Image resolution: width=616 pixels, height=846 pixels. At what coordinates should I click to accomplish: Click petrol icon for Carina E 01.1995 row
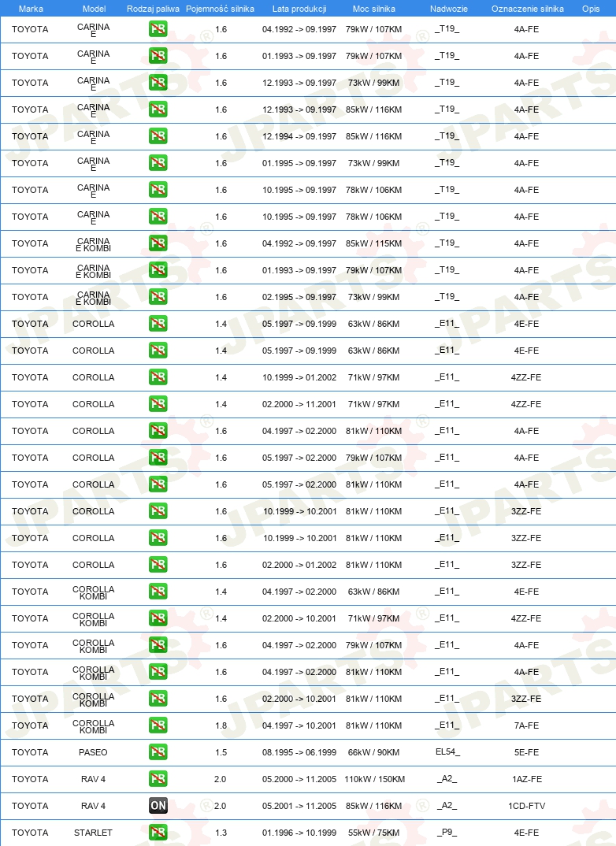pyautogui.click(x=158, y=163)
